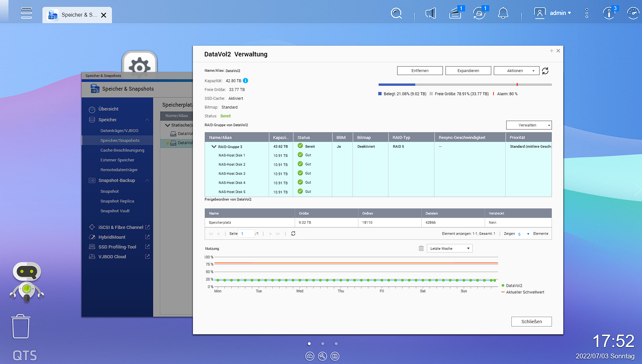Click the search magnifier icon in top bar
642x364 pixels.
pyautogui.click(x=396, y=13)
